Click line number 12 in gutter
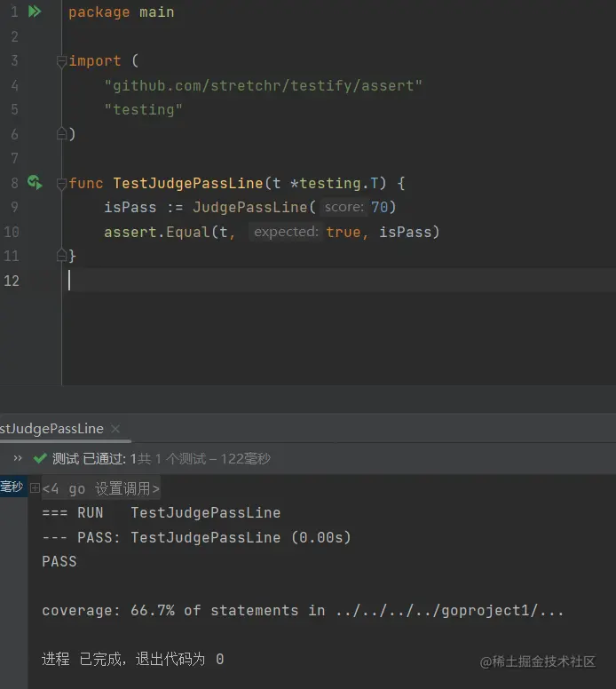The height and width of the screenshot is (689, 616). [12, 281]
